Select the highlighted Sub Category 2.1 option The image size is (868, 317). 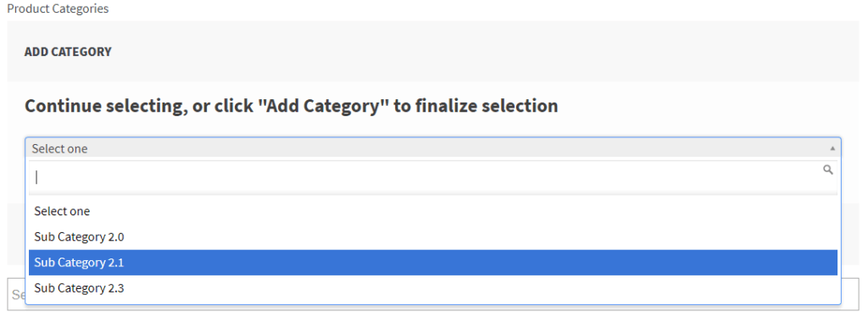pyautogui.click(x=433, y=262)
